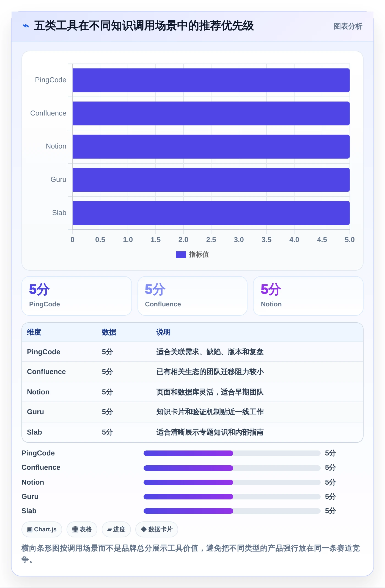This screenshot has width=385, height=588.
Task: Click the 维度 column header
Action: pyautogui.click(x=34, y=332)
